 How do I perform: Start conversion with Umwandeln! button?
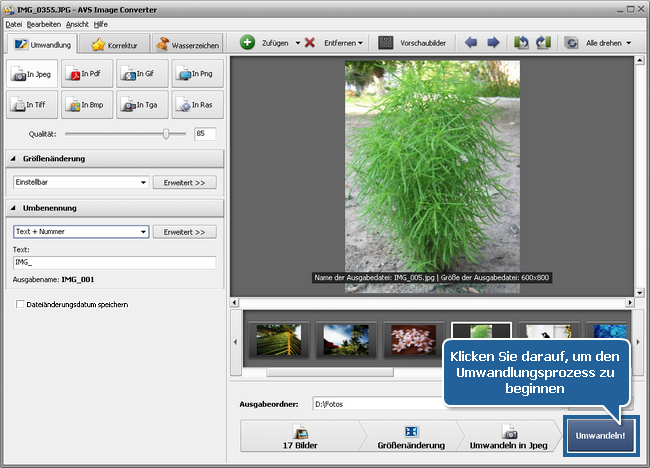600,436
